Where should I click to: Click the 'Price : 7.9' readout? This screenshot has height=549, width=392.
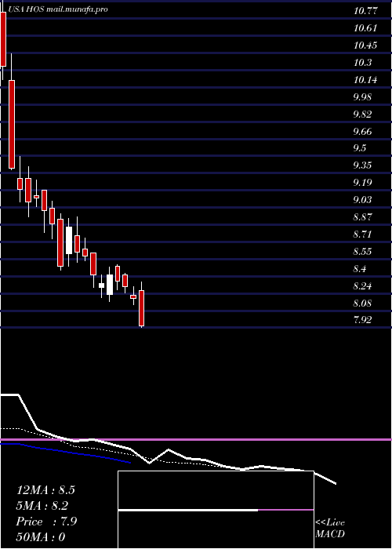tap(46, 522)
